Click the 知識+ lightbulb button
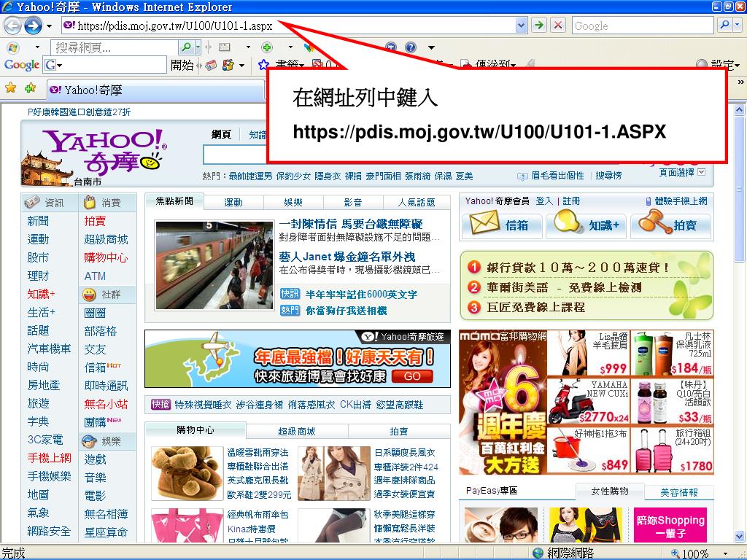The height and width of the screenshot is (560, 747). [x=586, y=225]
